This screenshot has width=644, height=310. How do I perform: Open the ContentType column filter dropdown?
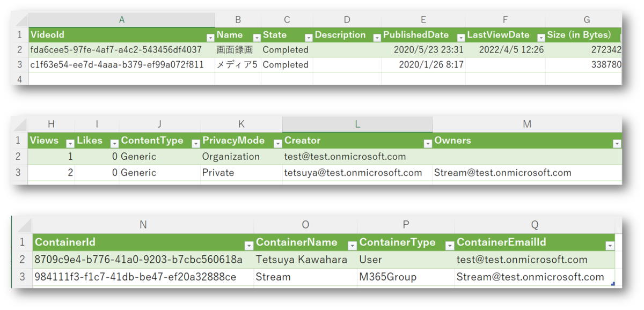(x=195, y=144)
